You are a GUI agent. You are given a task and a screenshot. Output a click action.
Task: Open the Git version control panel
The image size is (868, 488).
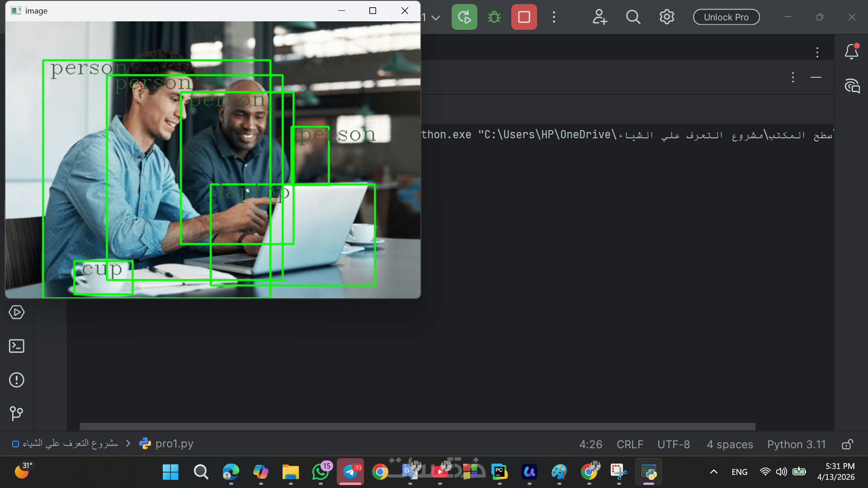[17, 413]
